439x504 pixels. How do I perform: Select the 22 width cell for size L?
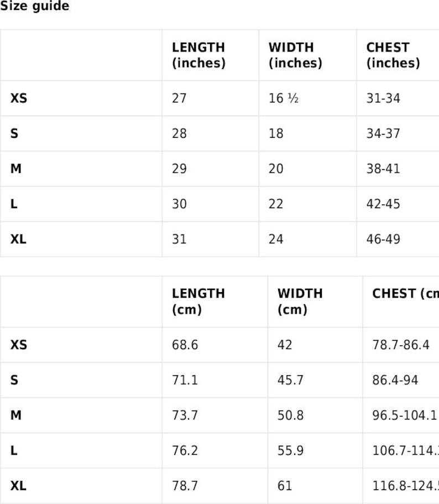(x=276, y=204)
